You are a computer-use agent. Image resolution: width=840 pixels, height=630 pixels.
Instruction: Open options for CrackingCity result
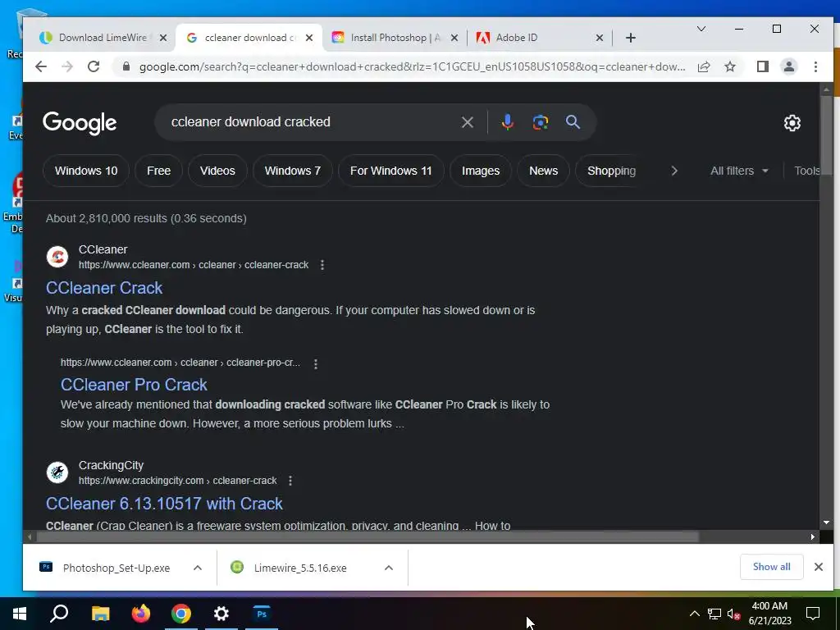point(290,481)
